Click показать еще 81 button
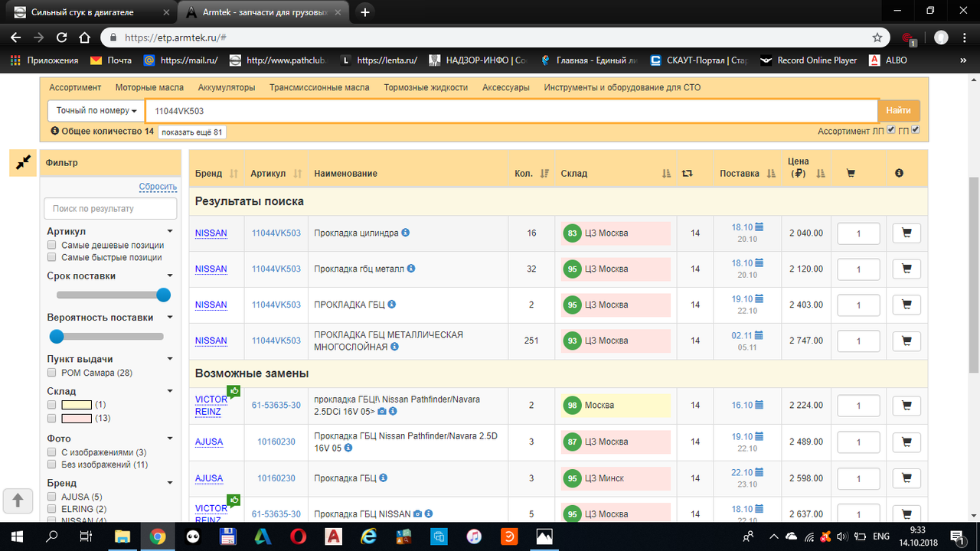 192,132
